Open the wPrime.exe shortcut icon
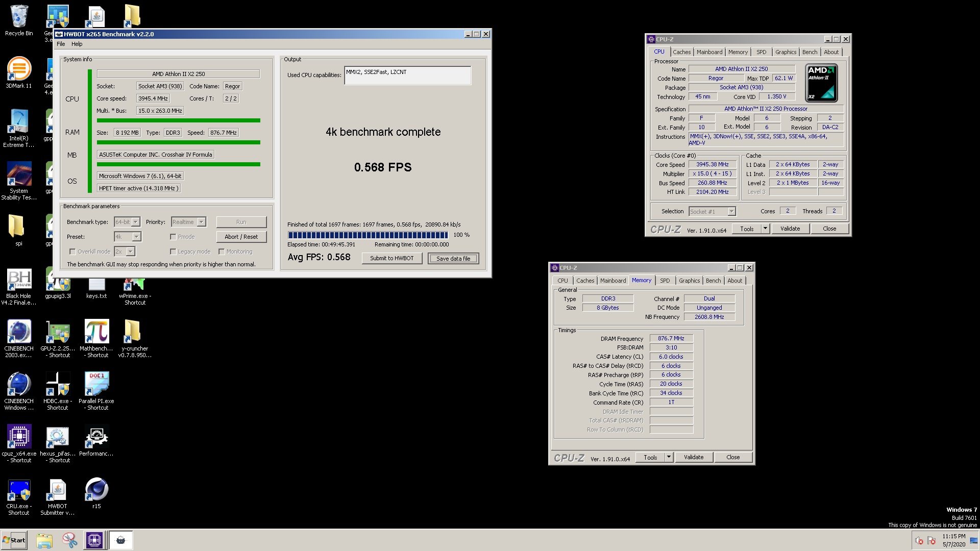 135,290
